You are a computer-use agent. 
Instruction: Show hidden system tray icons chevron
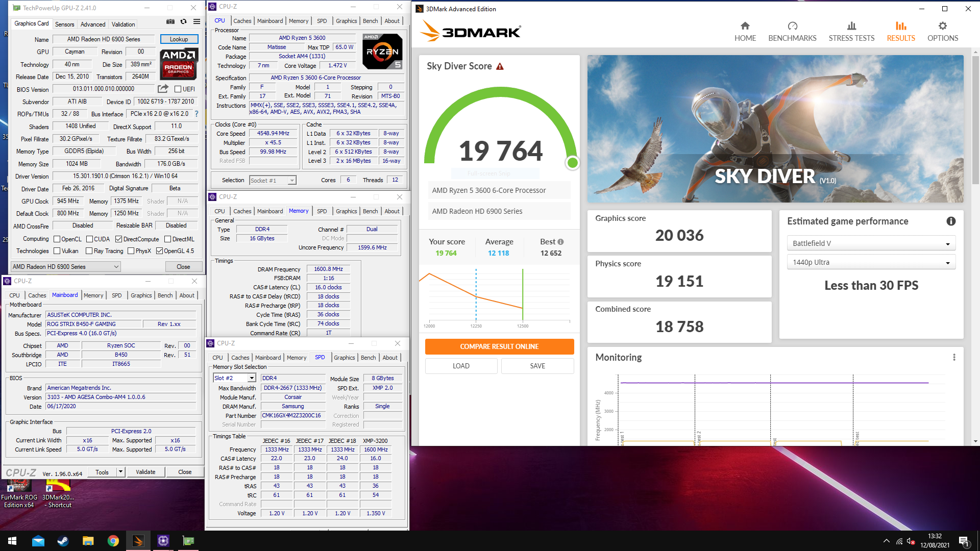coord(886,541)
